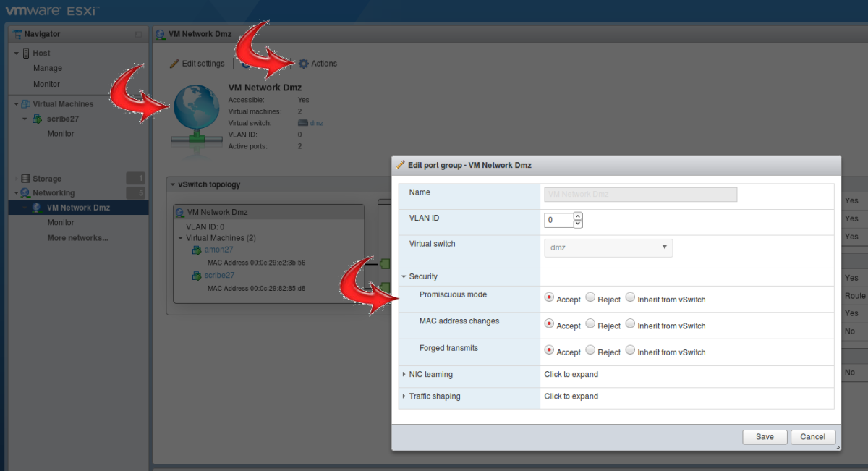This screenshot has width=868, height=471.
Task: Click the Navigator panel minimize icon
Action: (x=138, y=34)
